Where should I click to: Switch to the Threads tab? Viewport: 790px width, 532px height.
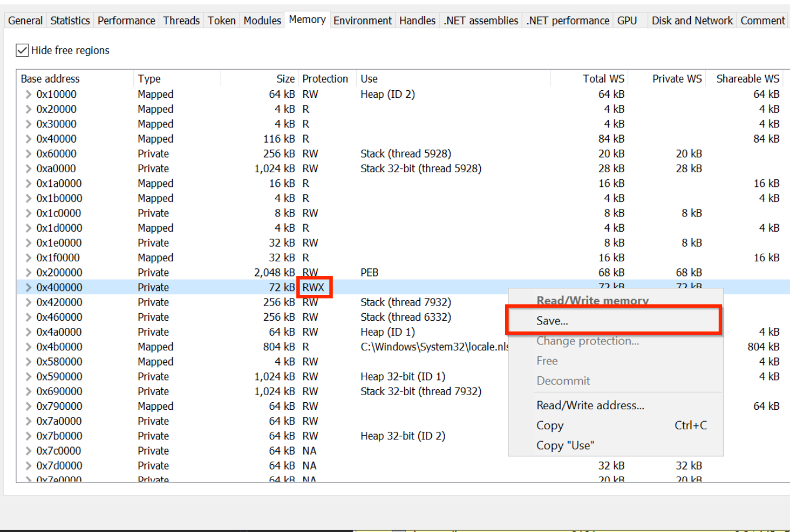(x=181, y=21)
